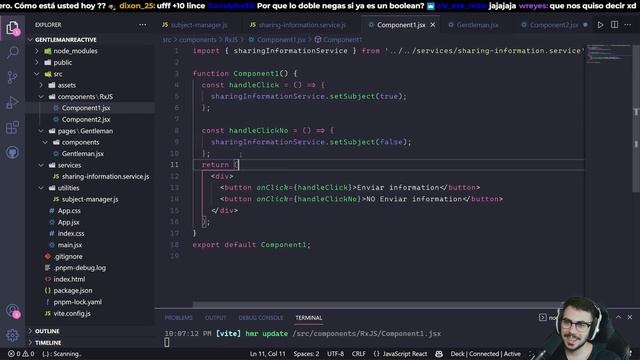Open vite.config.js in the explorer
Viewport: 640px width, 360px height.
[72, 313]
